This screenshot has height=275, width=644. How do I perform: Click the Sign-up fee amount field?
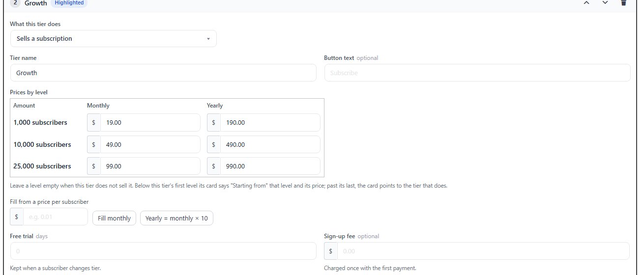point(483,251)
